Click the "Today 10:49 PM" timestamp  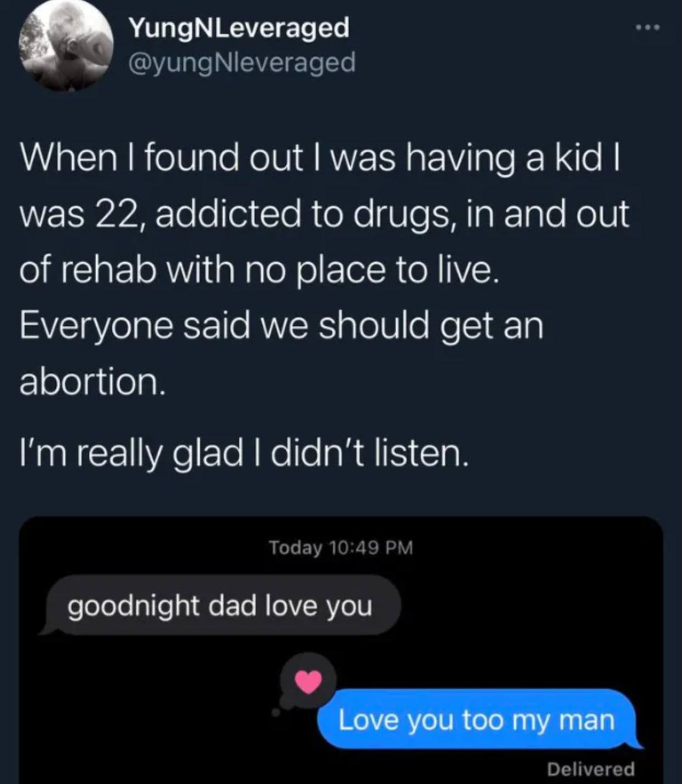coord(340,547)
